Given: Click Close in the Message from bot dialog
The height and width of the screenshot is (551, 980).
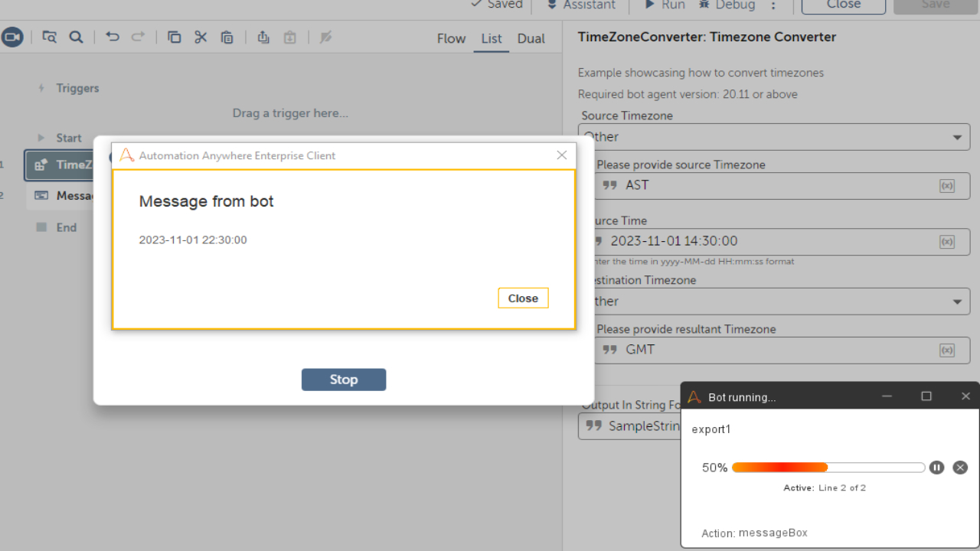Looking at the screenshot, I should tap(523, 298).
